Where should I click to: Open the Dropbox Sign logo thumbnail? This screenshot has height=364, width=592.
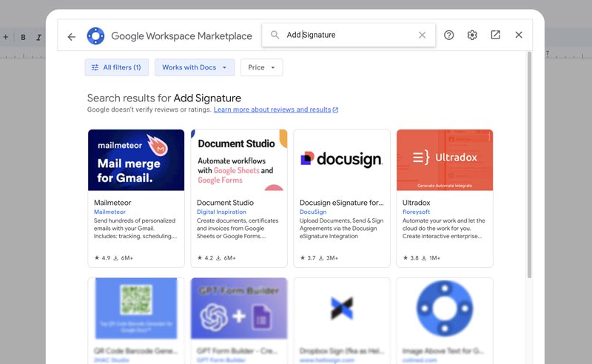pyautogui.click(x=342, y=309)
